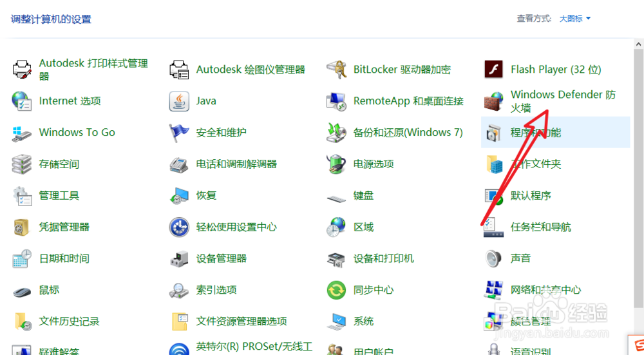Click the 声音 speaker icon

click(494, 259)
